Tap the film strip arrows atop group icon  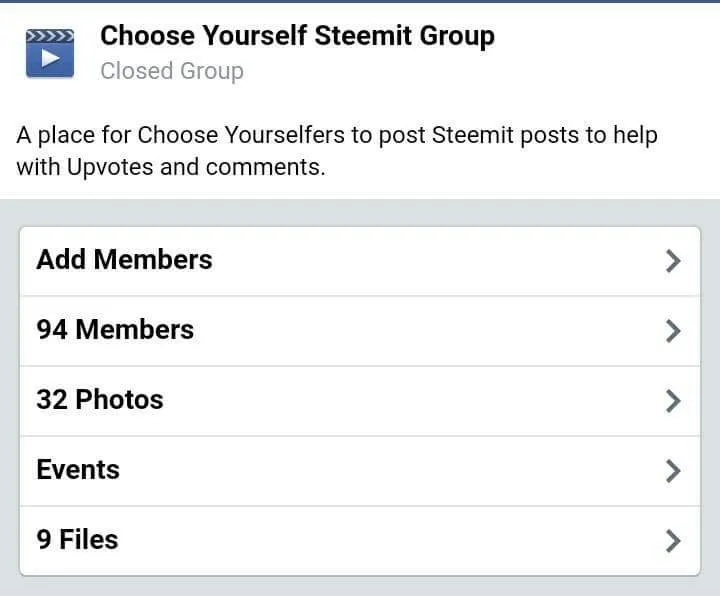(50, 36)
